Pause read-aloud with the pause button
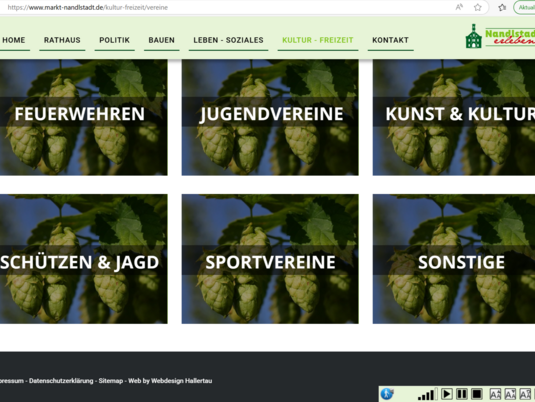 462,394
